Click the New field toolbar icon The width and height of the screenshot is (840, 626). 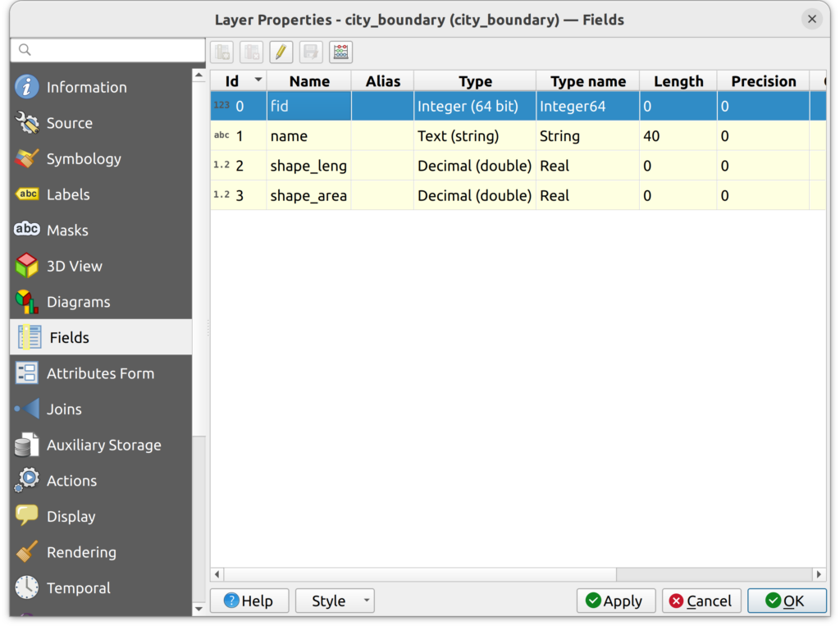tap(221, 53)
